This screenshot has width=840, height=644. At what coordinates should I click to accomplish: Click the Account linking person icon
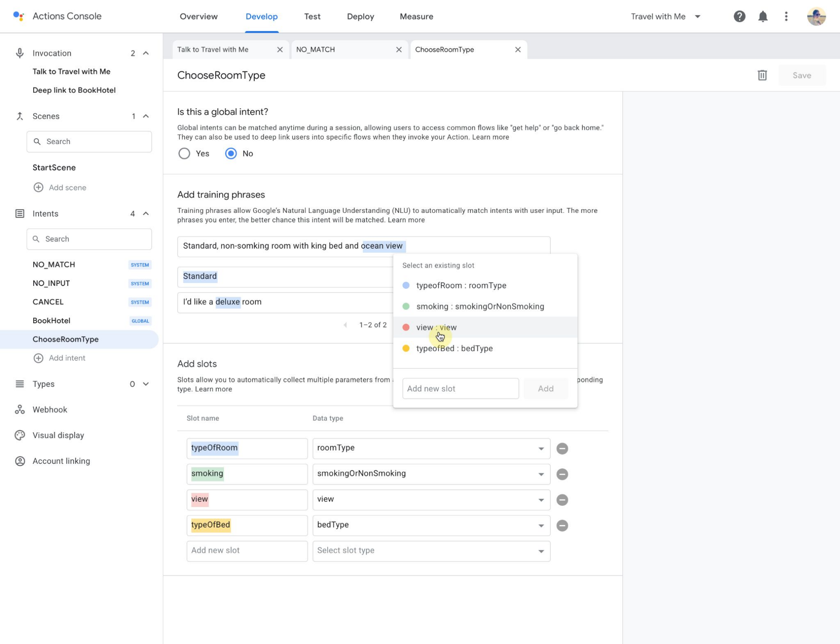tap(19, 461)
